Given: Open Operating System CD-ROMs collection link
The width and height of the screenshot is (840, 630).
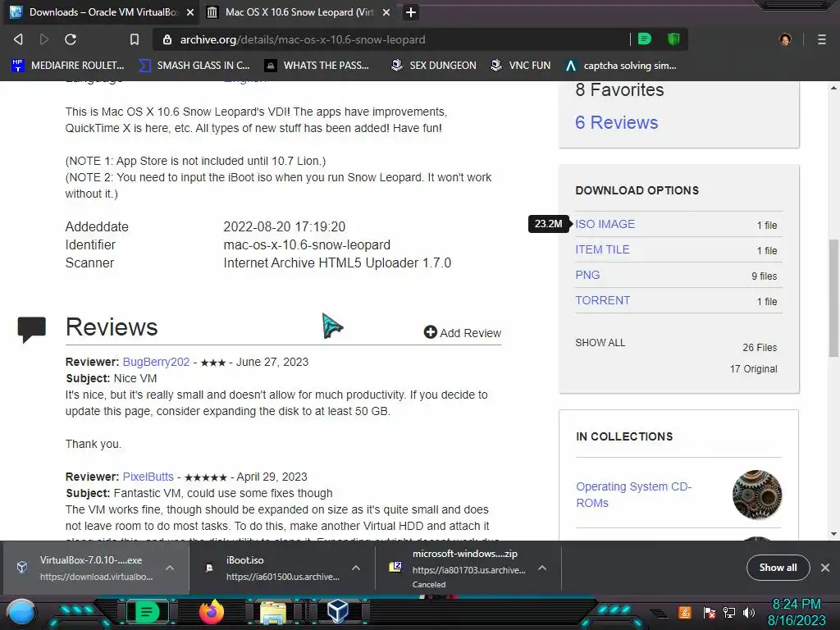Looking at the screenshot, I should (634, 495).
